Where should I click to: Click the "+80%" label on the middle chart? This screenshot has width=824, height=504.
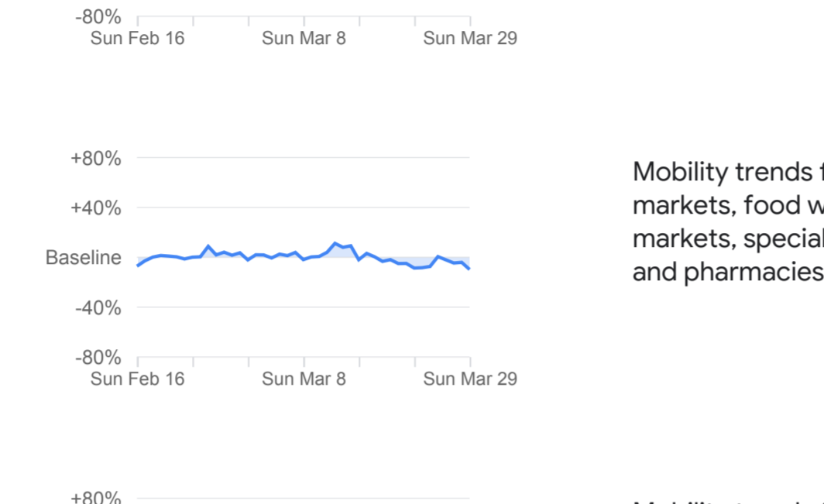(x=96, y=159)
